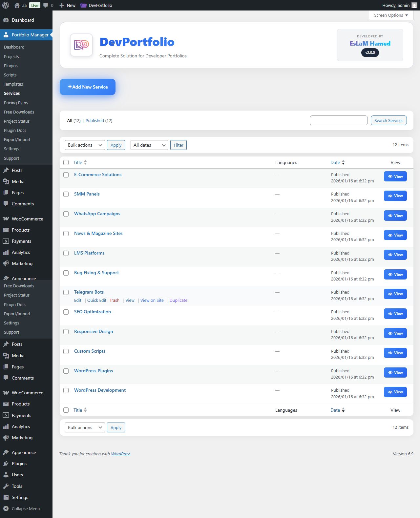Image resolution: width=420 pixels, height=518 pixels.
Task: Click the eye View icon for WhatsApp Campaigns
Action: click(x=390, y=216)
